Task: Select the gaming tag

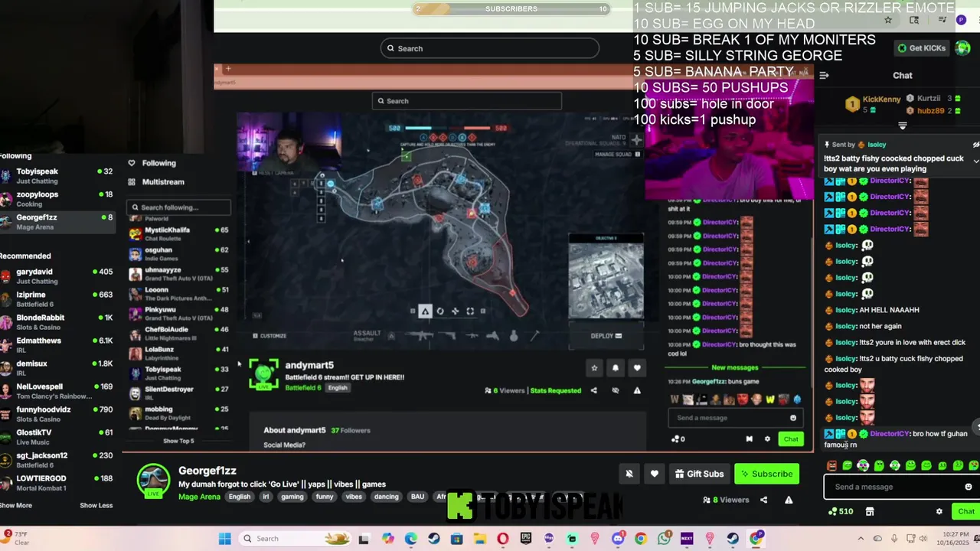Action: click(x=292, y=497)
